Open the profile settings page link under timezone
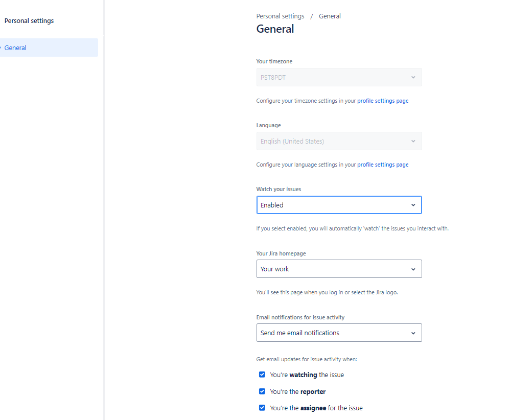Viewport: 510px width, 420px height. 383,101
